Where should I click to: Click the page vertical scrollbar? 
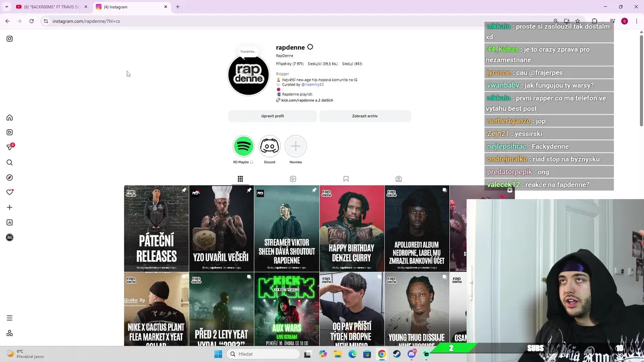(x=641, y=79)
